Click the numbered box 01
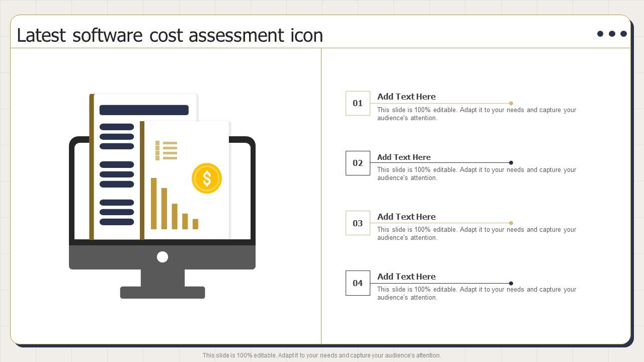Viewport: 644px width, 362px height. tap(358, 103)
